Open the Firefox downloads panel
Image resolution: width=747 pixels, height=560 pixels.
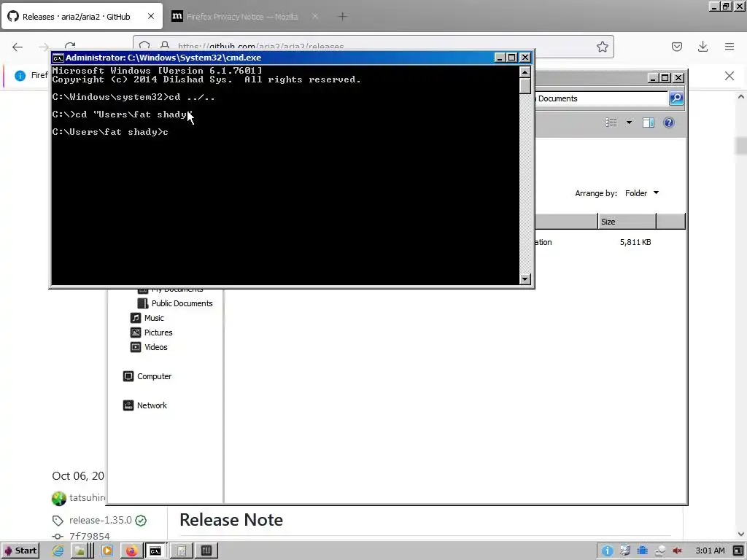703,47
